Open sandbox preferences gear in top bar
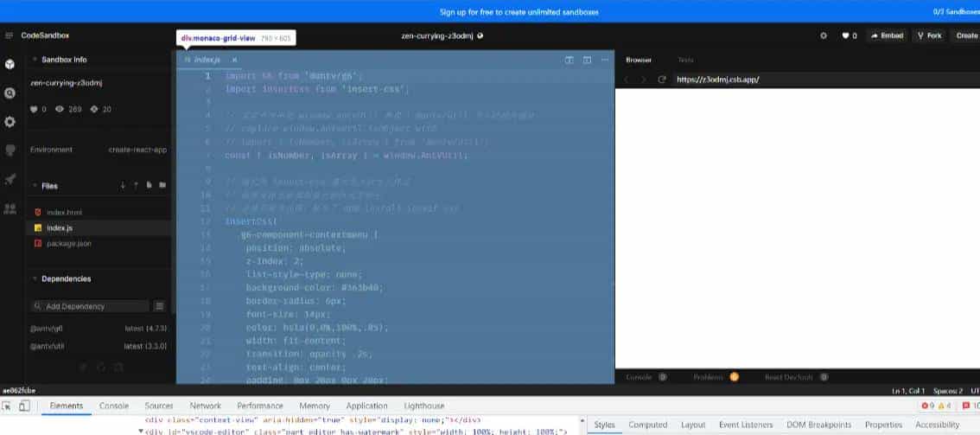The image size is (980, 435). coord(823,35)
